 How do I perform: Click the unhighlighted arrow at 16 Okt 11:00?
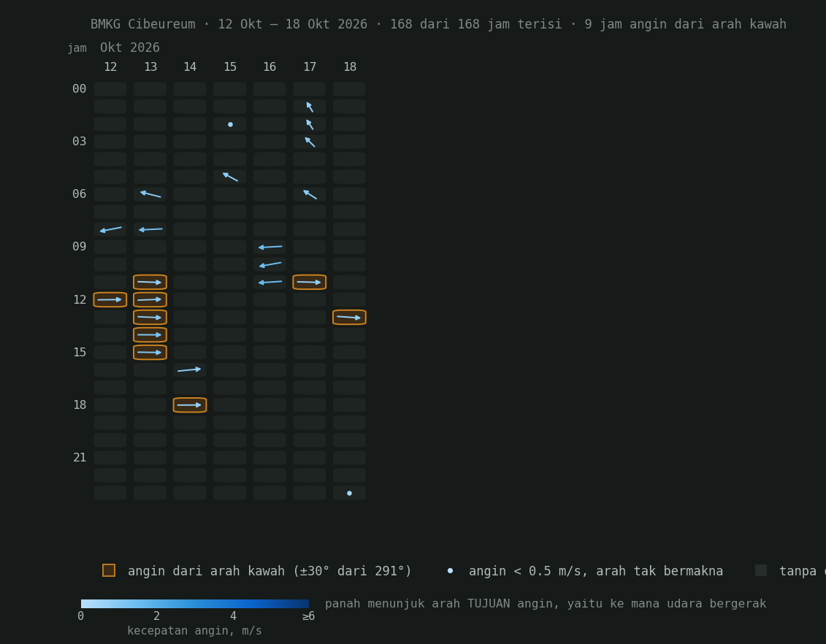[x=270, y=283]
